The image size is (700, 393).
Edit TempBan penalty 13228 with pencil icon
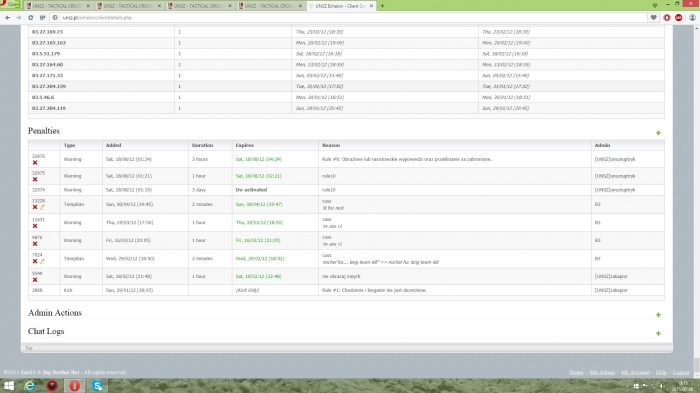click(x=42, y=207)
